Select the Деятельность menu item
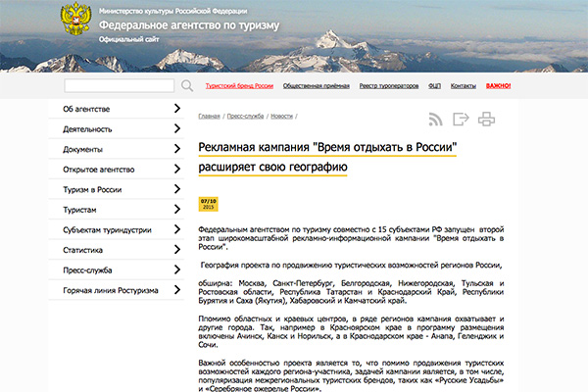 tap(117, 129)
